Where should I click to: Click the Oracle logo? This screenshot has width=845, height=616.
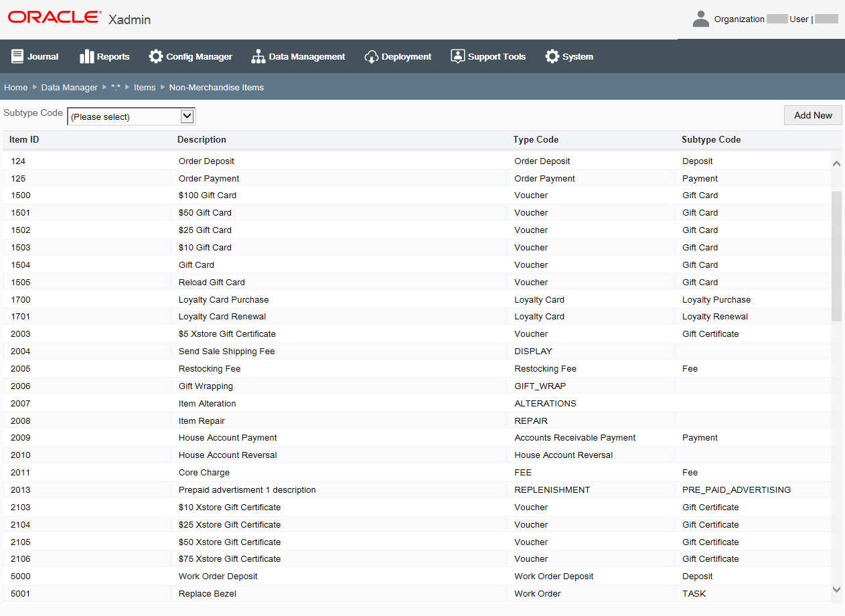pyautogui.click(x=55, y=17)
